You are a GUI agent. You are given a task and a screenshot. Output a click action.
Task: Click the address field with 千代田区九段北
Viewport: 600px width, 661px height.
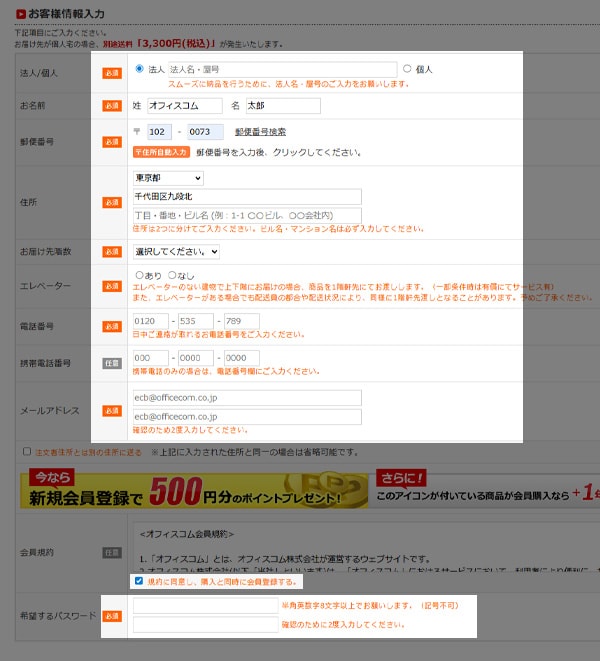click(x=247, y=196)
